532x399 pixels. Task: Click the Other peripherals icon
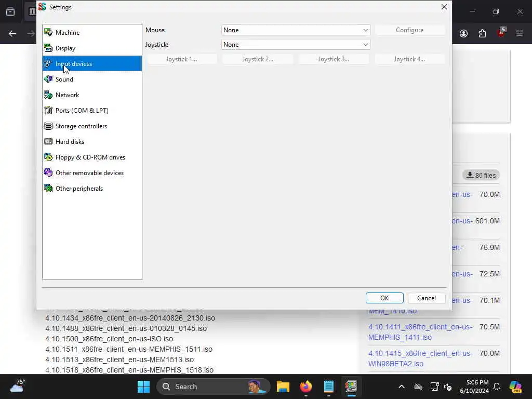click(x=48, y=188)
